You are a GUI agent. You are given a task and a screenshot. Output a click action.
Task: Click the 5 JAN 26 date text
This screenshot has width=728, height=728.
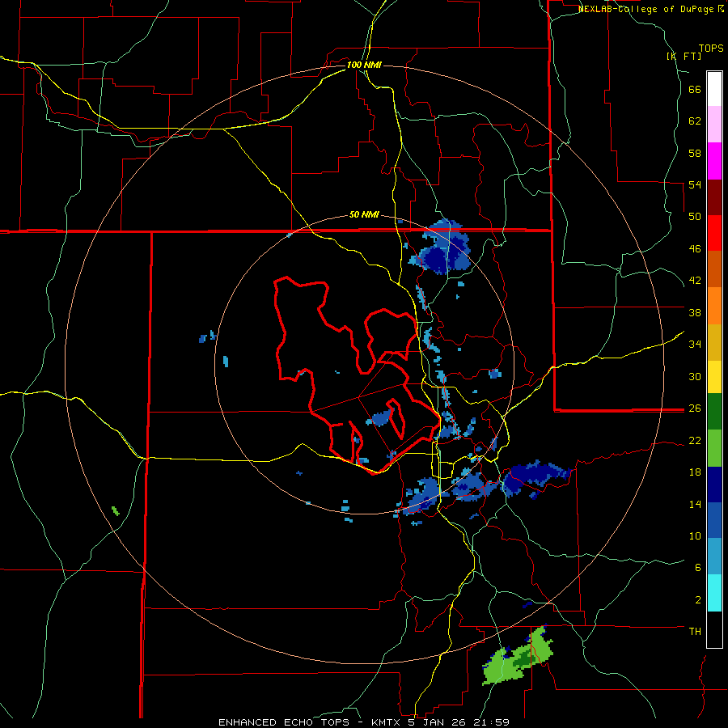click(437, 722)
